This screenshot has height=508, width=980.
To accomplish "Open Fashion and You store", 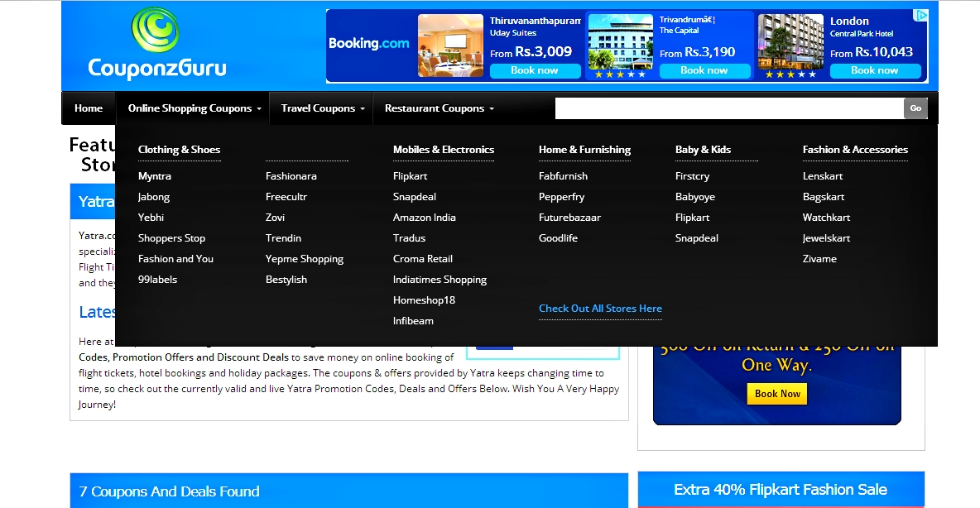I will (175, 259).
